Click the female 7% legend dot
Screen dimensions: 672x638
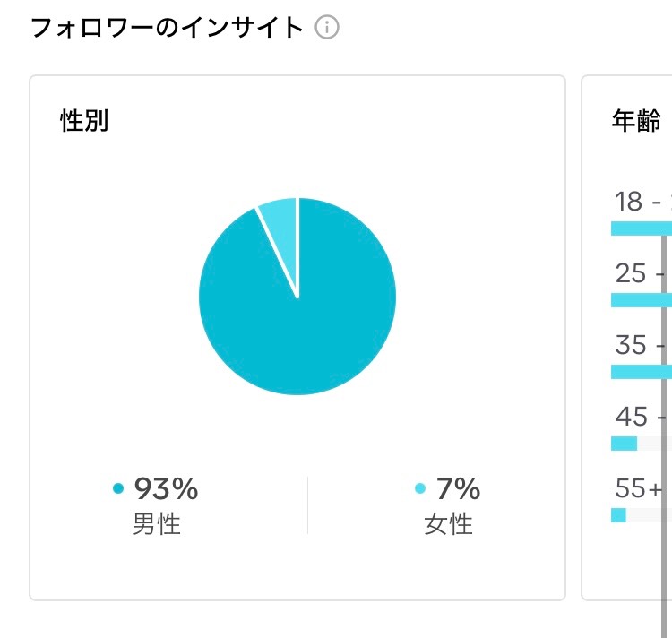tap(420, 488)
